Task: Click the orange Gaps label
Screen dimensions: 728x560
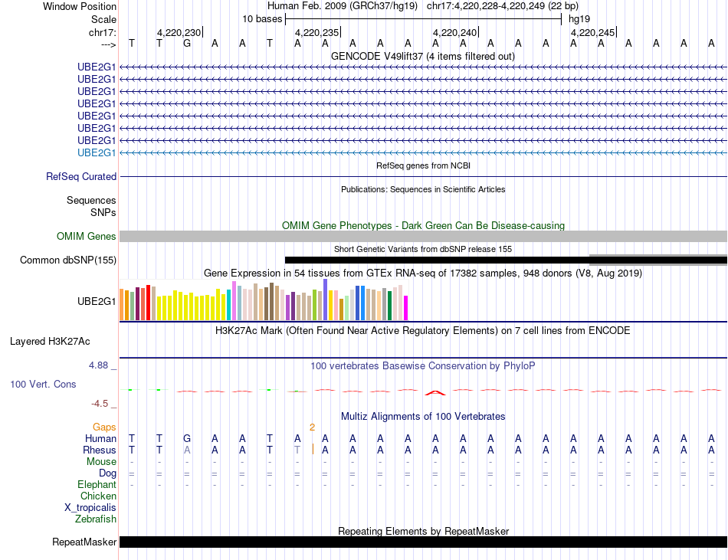Action: click(104, 427)
